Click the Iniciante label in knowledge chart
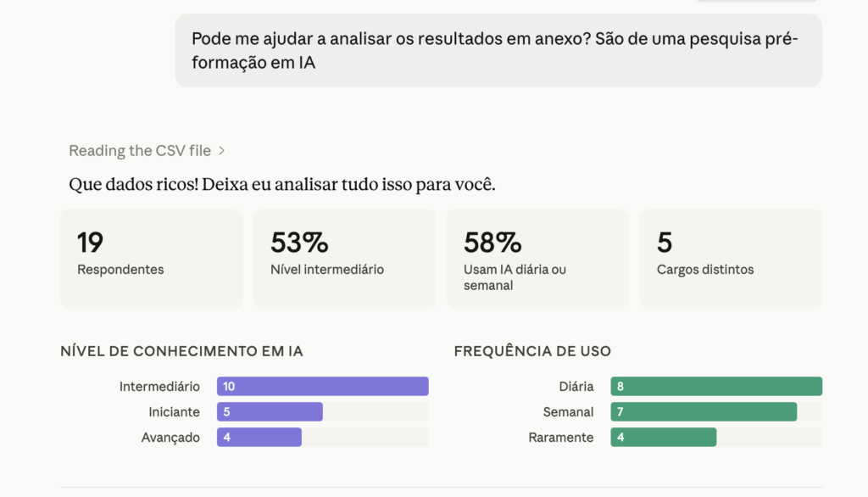This screenshot has height=497, width=868. [174, 411]
